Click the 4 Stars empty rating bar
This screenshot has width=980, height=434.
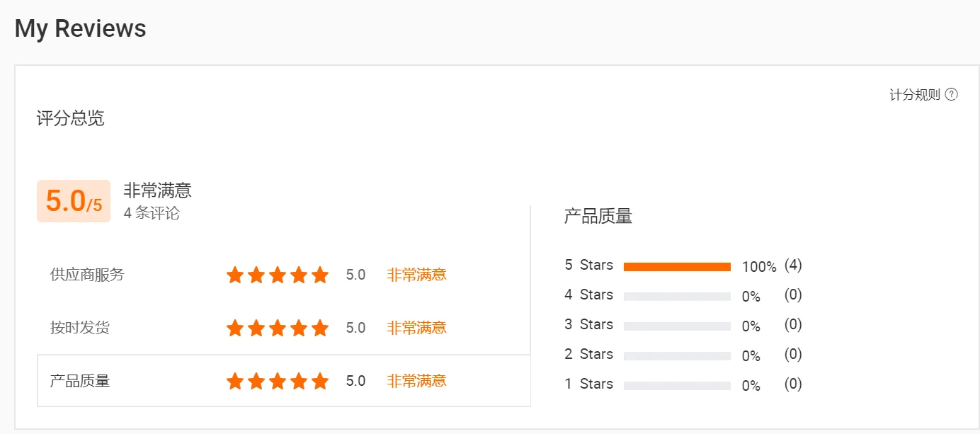click(x=677, y=297)
